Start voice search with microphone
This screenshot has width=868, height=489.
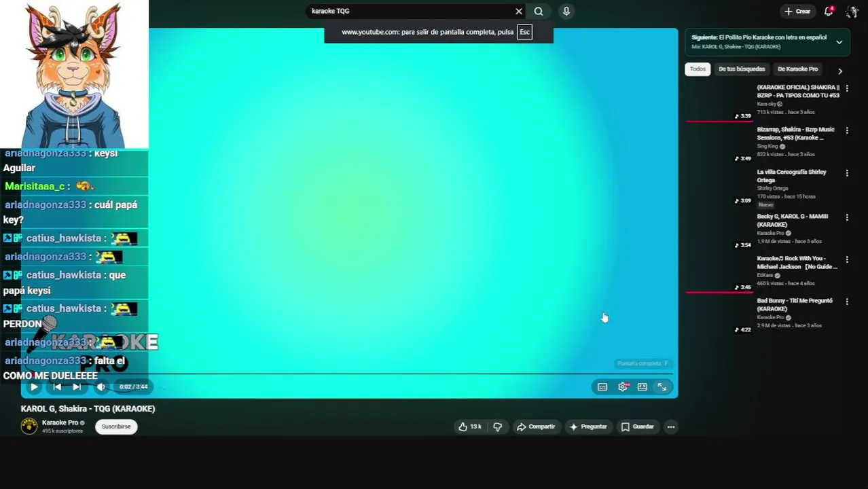pos(566,11)
